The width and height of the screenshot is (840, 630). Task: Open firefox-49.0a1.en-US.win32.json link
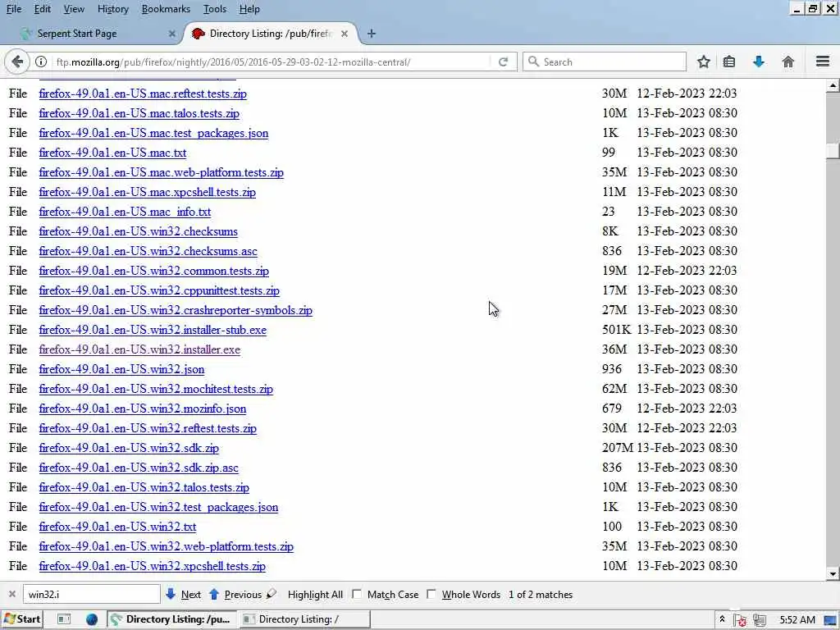pyautogui.click(x=121, y=370)
